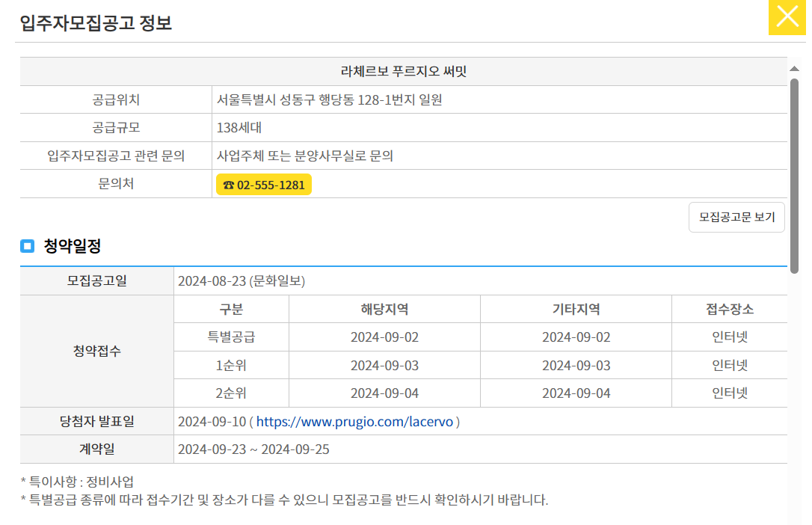Select the 특별공급 row label
The width and height of the screenshot is (812, 525).
tap(231, 337)
